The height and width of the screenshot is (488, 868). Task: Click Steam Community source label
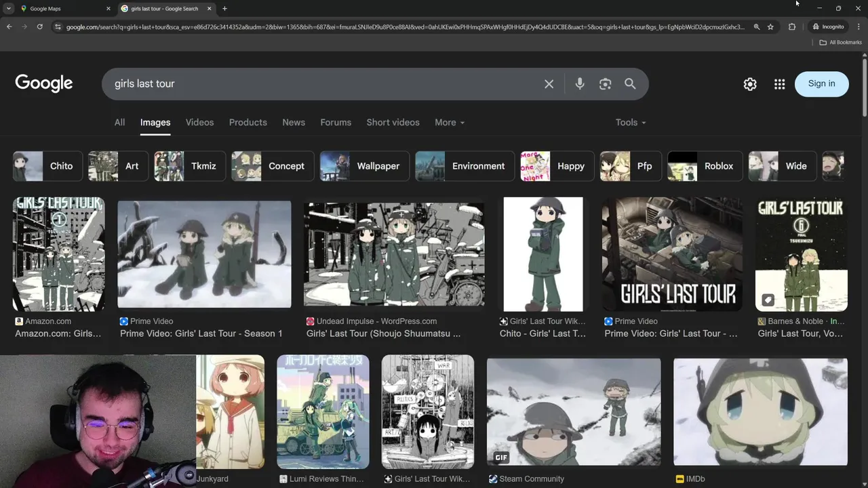532,479
